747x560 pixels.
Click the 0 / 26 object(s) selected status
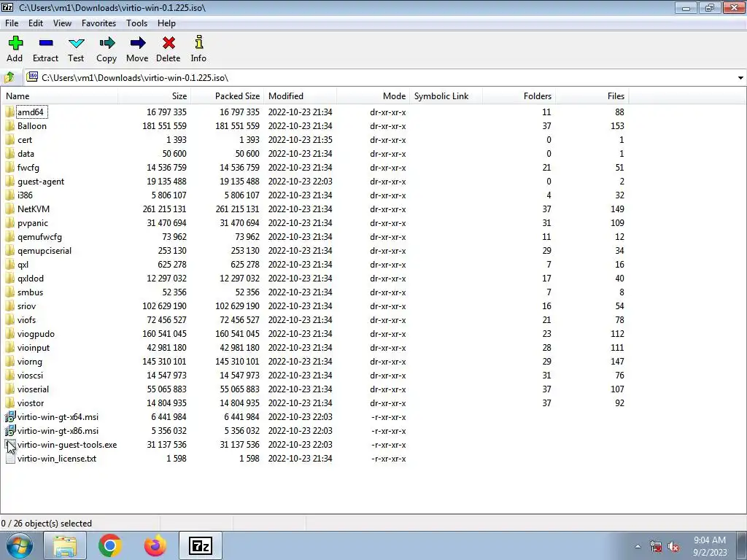[47, 524]
